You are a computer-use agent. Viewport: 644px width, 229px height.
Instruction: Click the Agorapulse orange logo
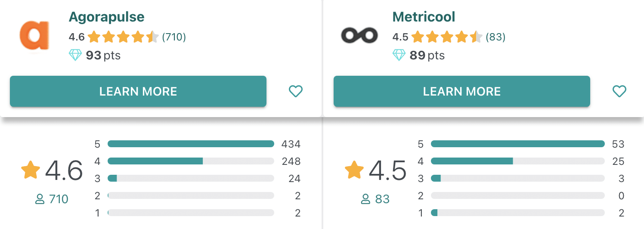[34, 35]
